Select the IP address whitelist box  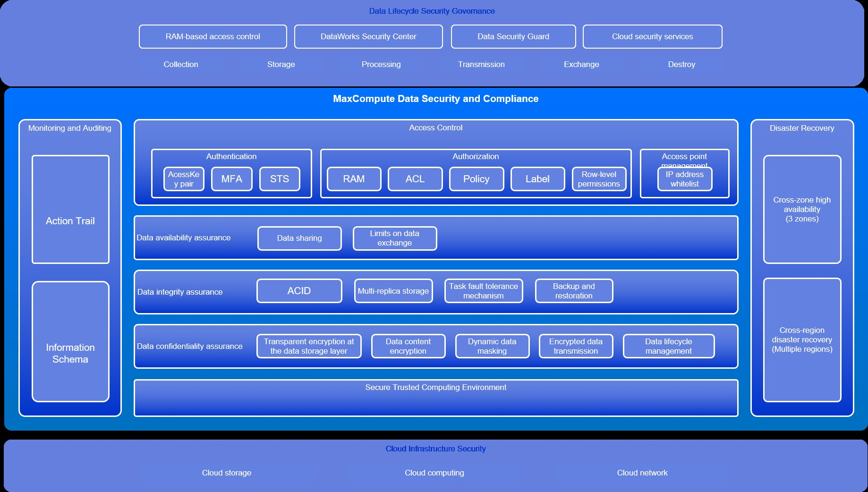[685, 179]
